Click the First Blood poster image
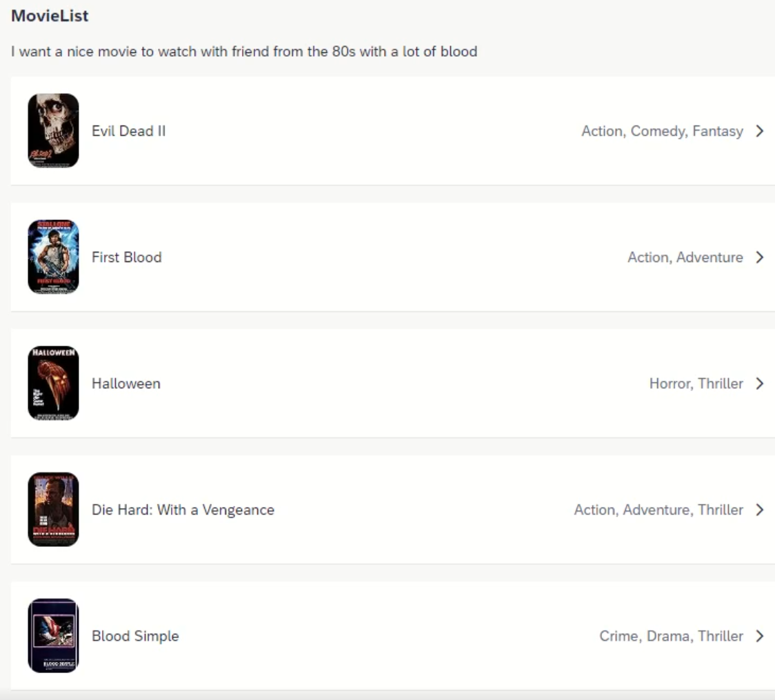This screenshot has width=775, height=700. tap(53, 257)
